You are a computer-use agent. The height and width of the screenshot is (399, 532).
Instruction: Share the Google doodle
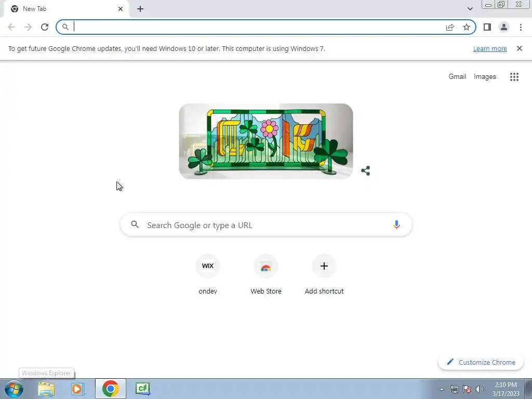click(x=365, y=170)
